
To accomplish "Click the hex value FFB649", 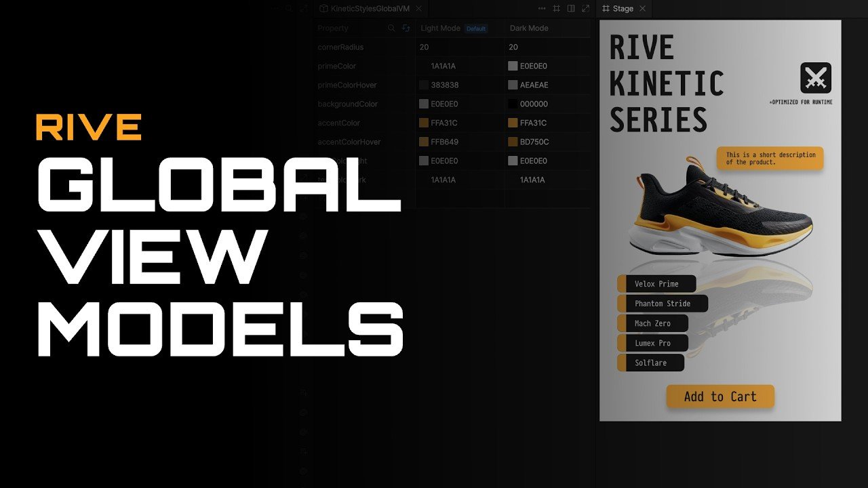I will pos(444,142).
